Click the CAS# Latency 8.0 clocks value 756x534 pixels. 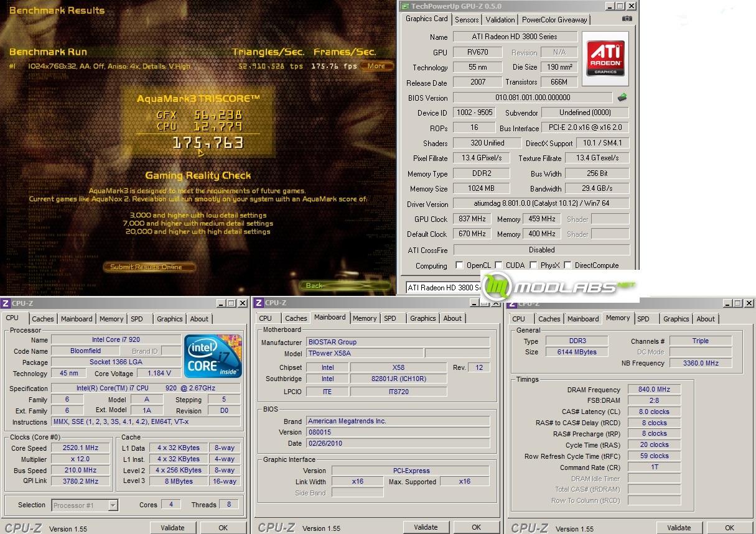[x=655, y=412]
